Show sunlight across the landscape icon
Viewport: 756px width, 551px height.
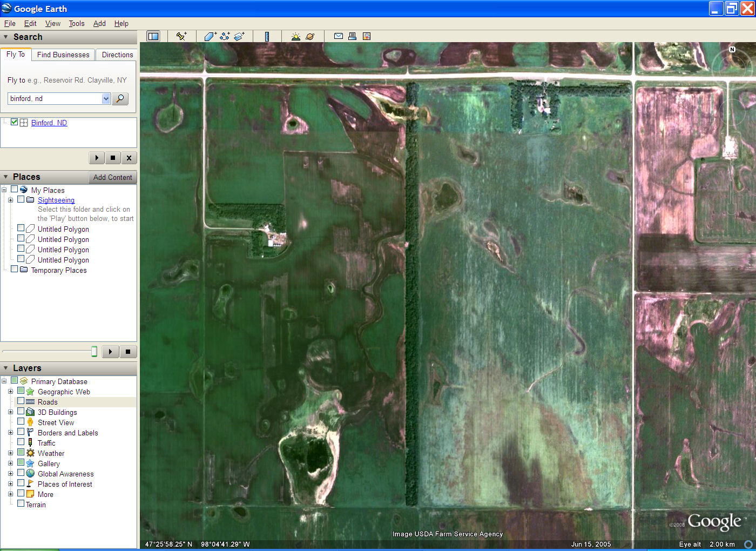[x=295, y=36]
